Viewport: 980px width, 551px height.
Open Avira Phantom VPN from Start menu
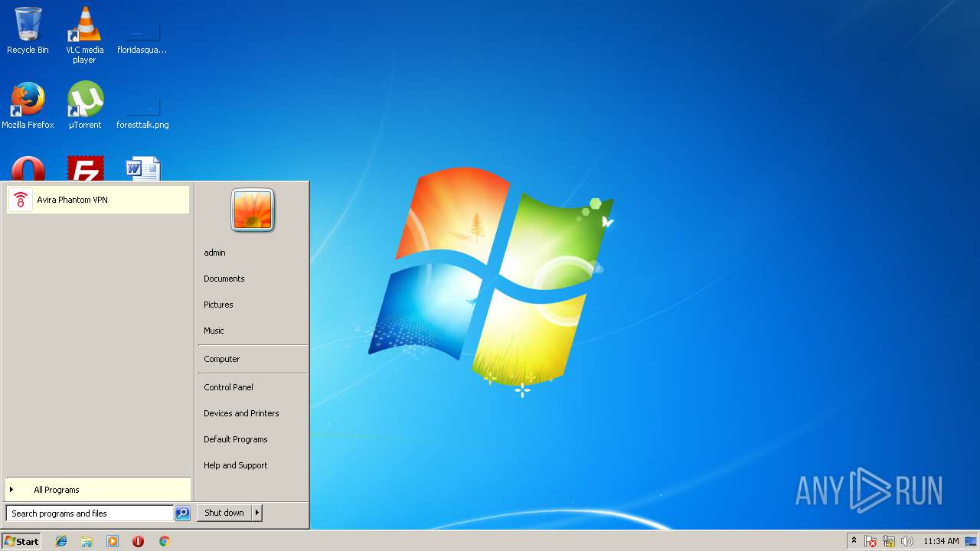coord(97,200)
